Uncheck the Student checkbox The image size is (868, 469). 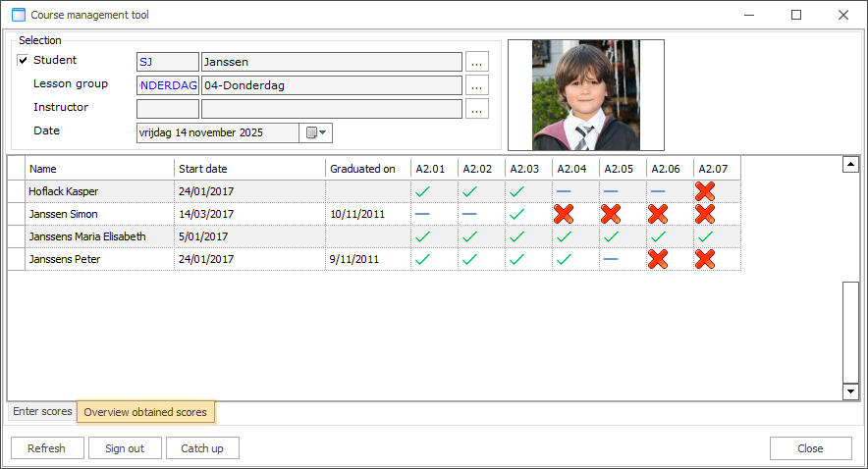(x=24, y=61)
